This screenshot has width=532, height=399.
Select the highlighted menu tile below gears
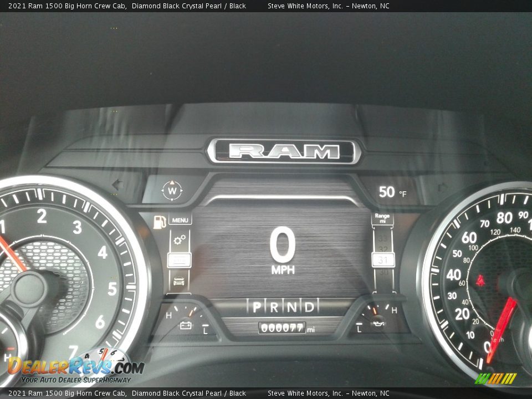(179, 260)
